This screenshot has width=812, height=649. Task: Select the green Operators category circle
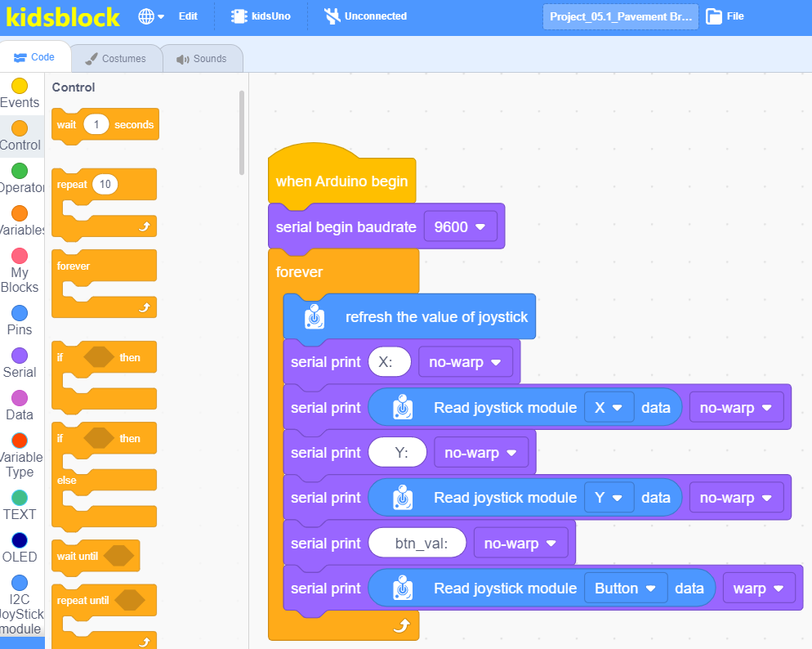point(20,171)
